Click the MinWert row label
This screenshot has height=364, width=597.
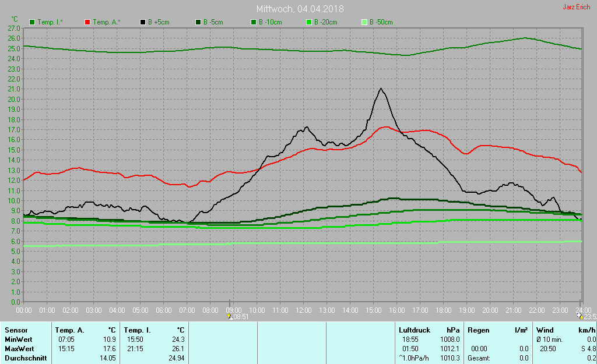point(17,339)
